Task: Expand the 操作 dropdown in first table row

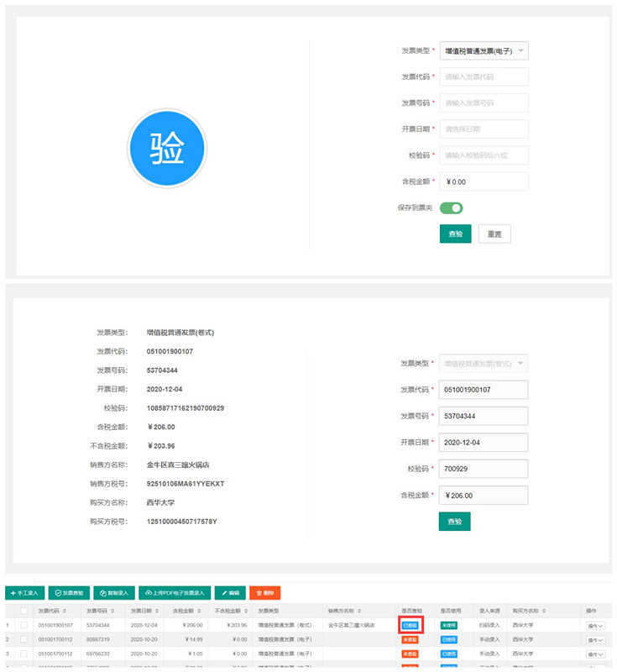Action: point(595,626)
